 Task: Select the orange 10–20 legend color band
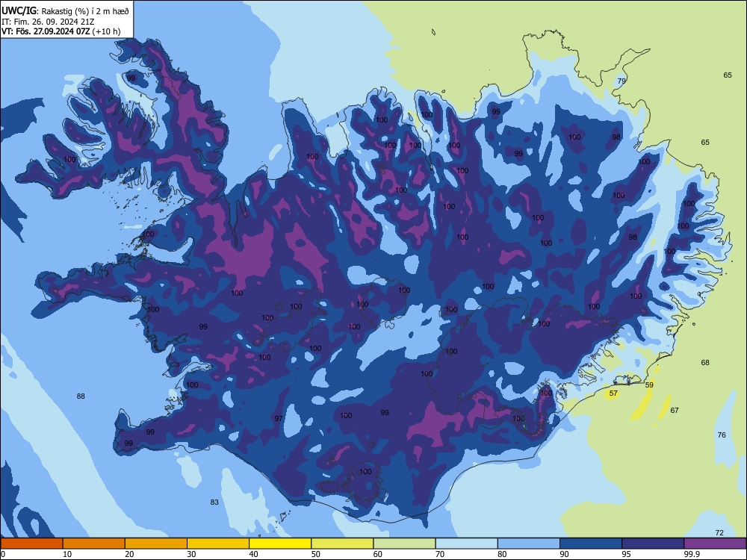click(94, 544)
